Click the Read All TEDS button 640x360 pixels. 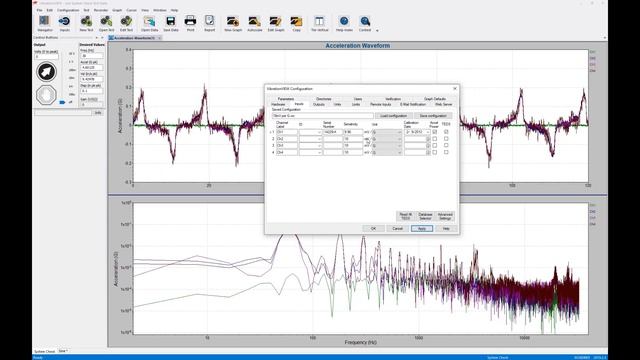click(x=405, y=216)
